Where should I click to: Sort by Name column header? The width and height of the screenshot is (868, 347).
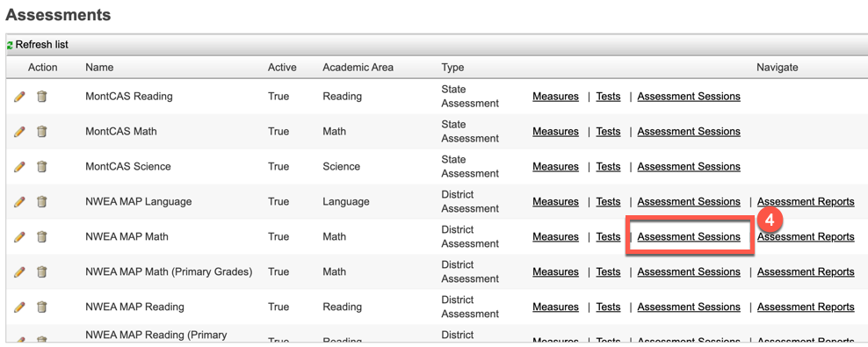pos(99,68)
